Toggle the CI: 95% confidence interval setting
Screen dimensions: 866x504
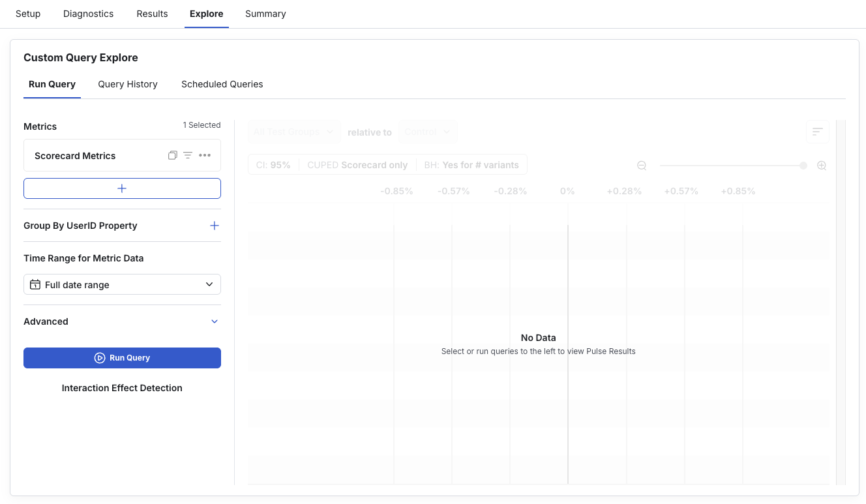[273, 164]
